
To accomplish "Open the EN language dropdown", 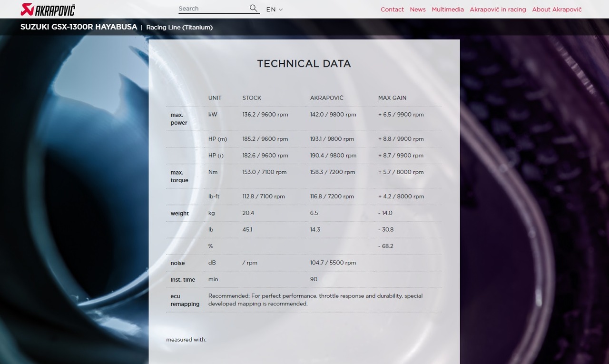I will click(x=275, y=9).
